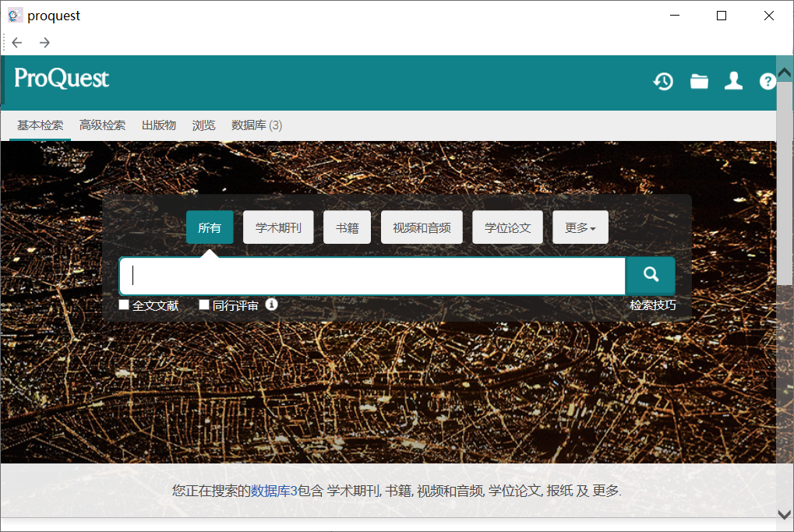This screenshot has height=532, width=794.
Task: Open recent searches history icon
Action: click(x=663, y=81)
